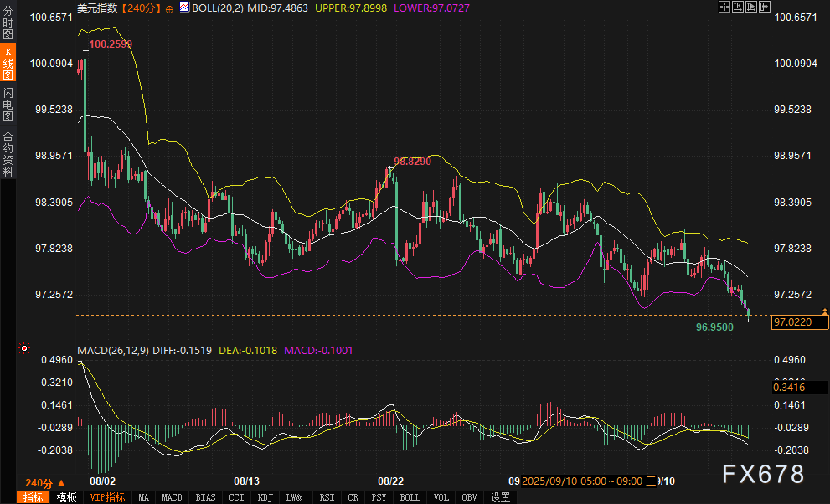Select the 指标 tab at bottom left

point(34,497)
